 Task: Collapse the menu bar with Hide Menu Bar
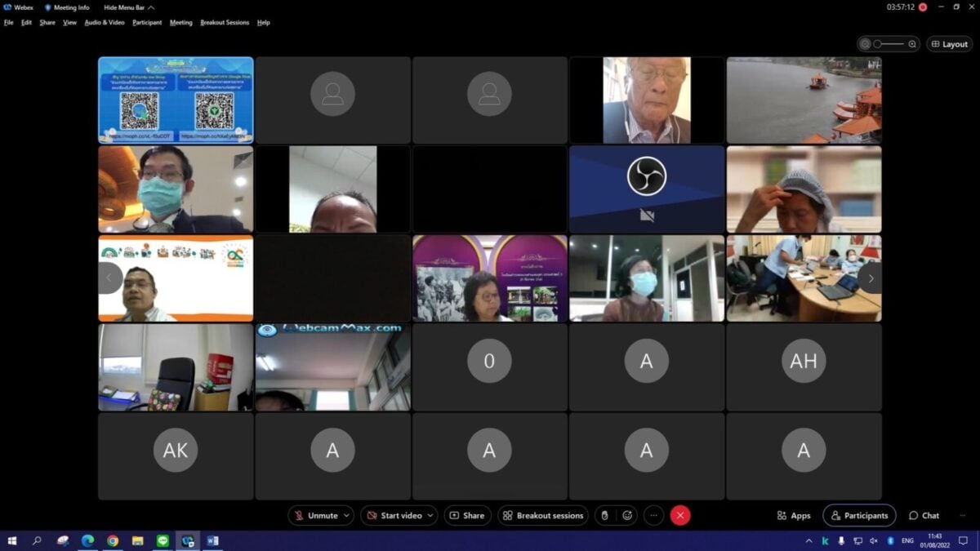pyautogui.click(x=129, y=7)
